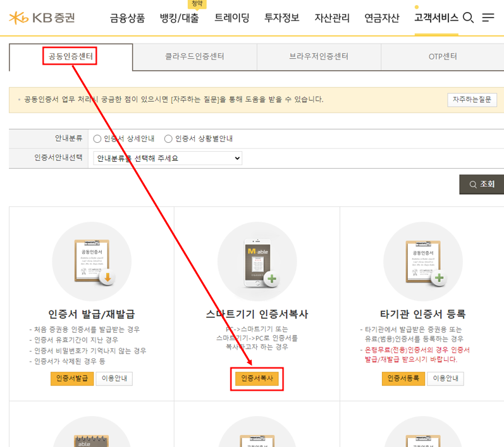This screenshot has width=504, height=447.
Task: Click 이용안내 next to 인증서발급
Action: [x=114, y=378]
